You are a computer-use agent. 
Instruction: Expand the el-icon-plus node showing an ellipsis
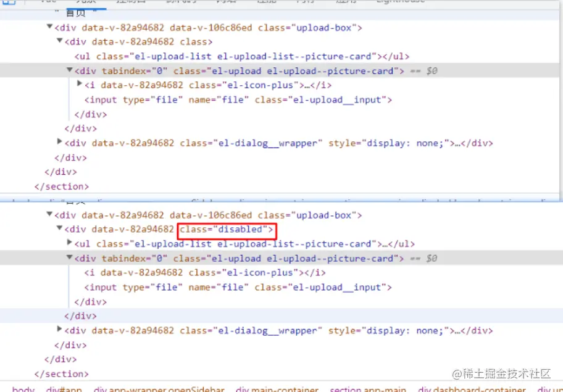click(x=80, y=83)
